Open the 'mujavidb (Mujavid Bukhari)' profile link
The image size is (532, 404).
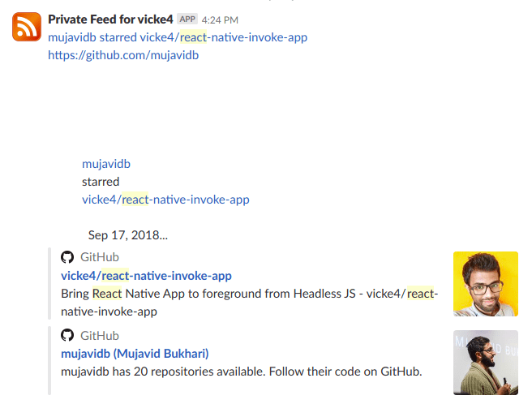[x=135, y=354]
